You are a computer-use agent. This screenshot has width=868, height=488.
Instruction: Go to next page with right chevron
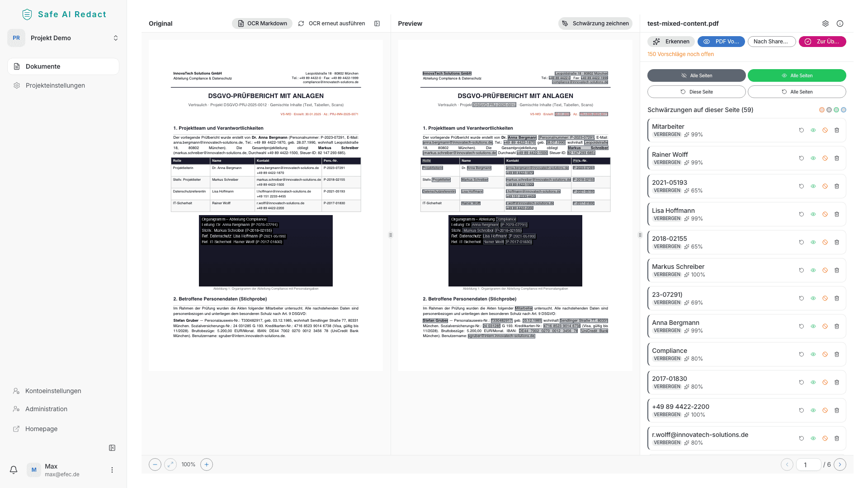840,465
